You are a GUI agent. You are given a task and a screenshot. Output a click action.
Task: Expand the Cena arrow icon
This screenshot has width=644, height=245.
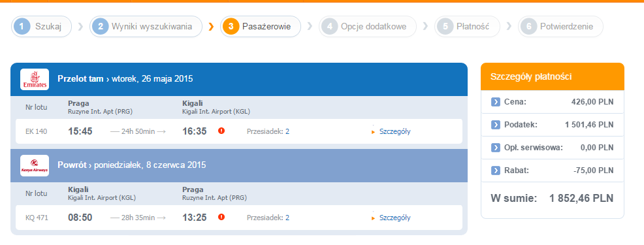tap(495, 102)
